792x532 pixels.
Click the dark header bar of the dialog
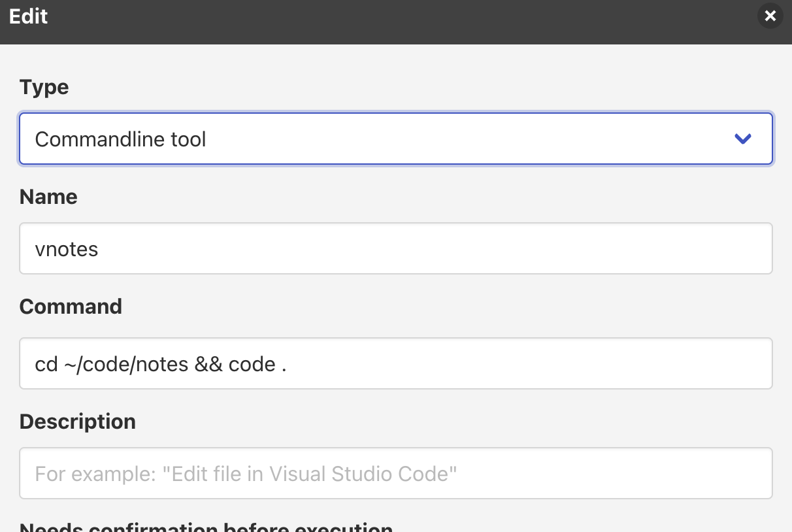point(392,22)
